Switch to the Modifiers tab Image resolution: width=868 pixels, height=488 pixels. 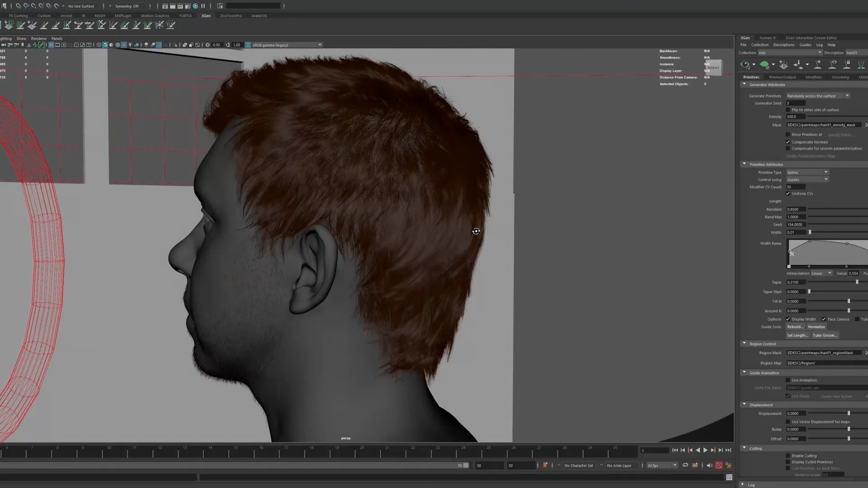813,77
